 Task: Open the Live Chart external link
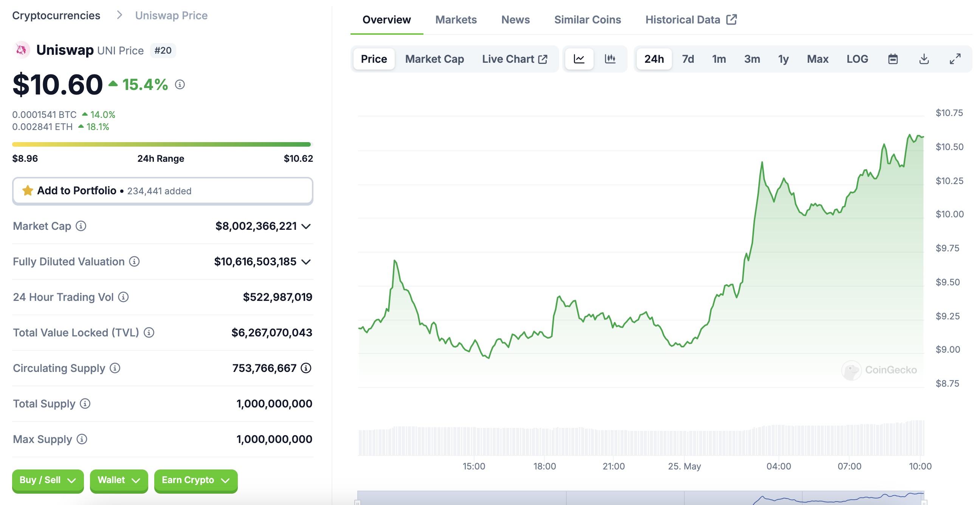coord(515,59)
